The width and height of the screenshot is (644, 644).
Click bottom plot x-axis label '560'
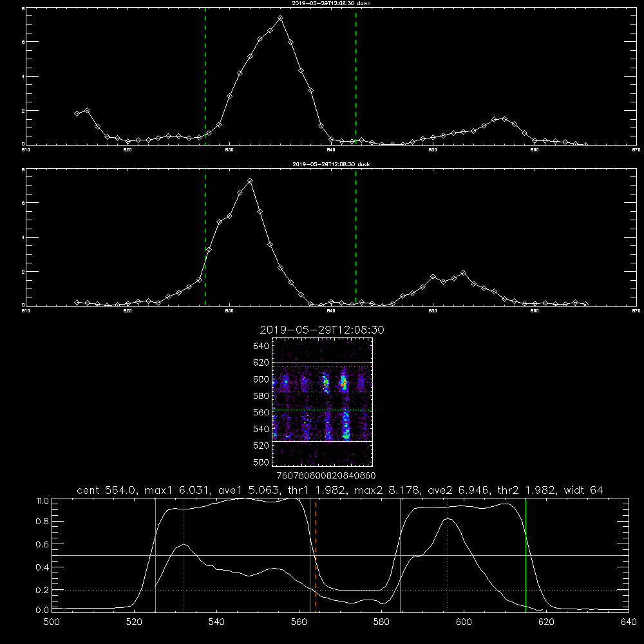pyautogui.click(x=299, y=622)
